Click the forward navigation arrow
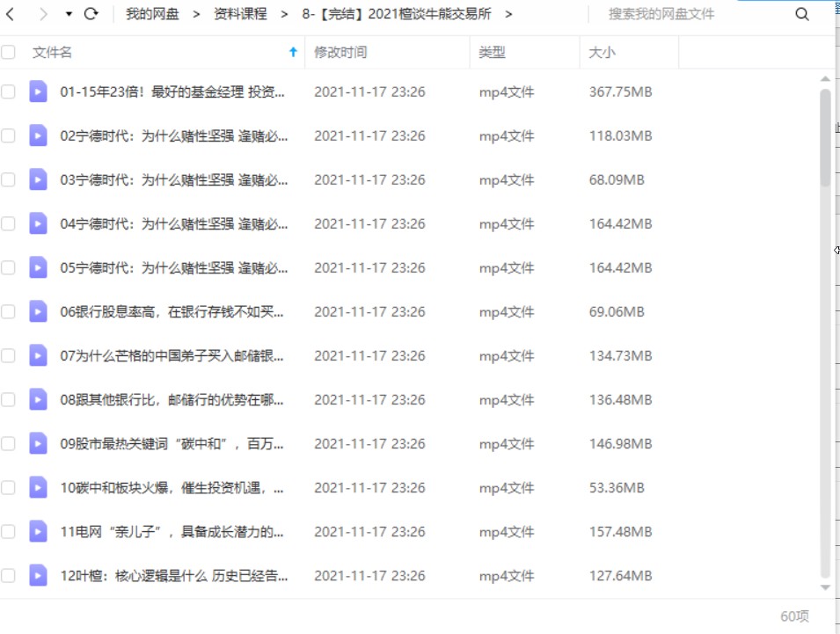Viewport: 840px width, 634px height. point(42,14)
